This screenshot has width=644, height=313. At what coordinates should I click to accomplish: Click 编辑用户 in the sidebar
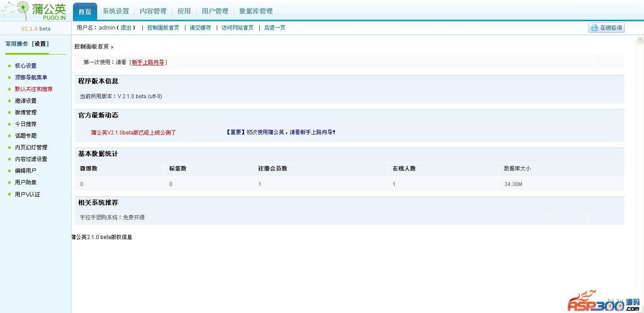(26, 171)
